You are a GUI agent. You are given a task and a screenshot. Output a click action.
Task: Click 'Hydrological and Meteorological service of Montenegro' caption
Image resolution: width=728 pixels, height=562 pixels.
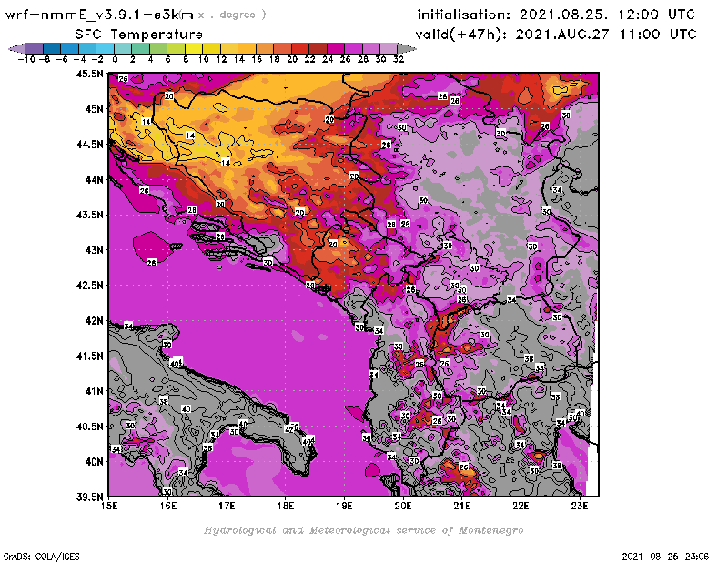[x=363, y=530]
